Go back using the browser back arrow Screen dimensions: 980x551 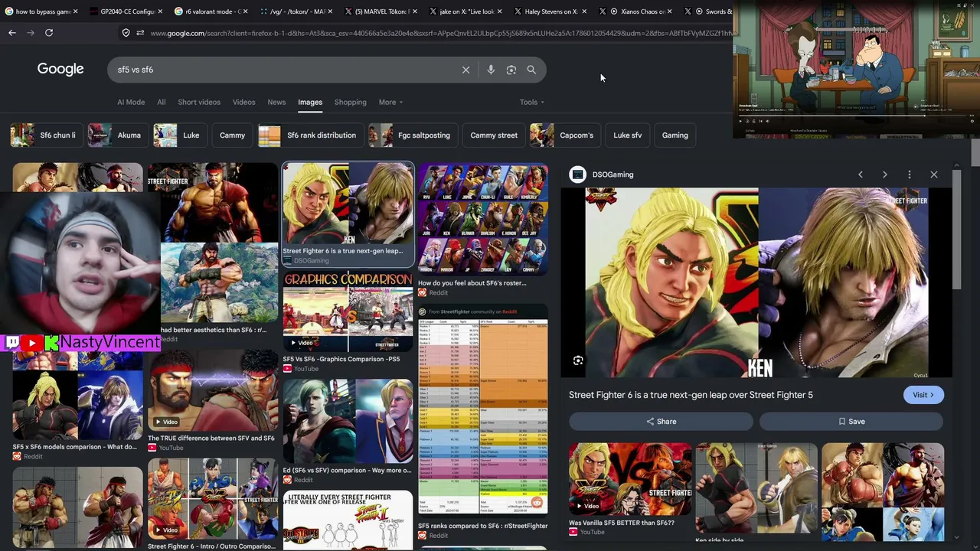click(x=12, y=33)
